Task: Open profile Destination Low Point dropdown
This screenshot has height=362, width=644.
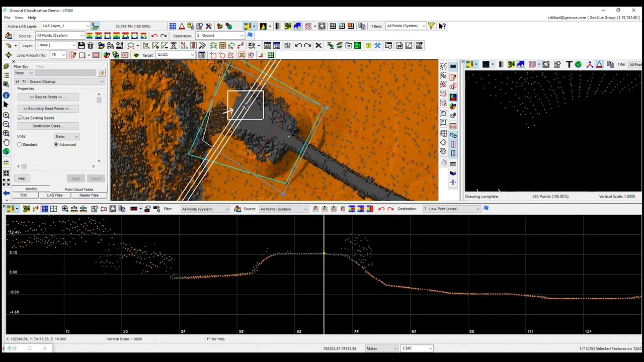Action: click(x=452, y=209)
